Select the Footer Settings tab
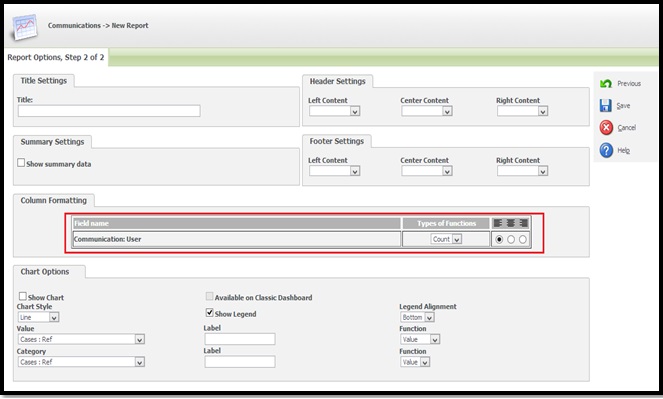This screenshot has width=663, height=399. (337, 141)
